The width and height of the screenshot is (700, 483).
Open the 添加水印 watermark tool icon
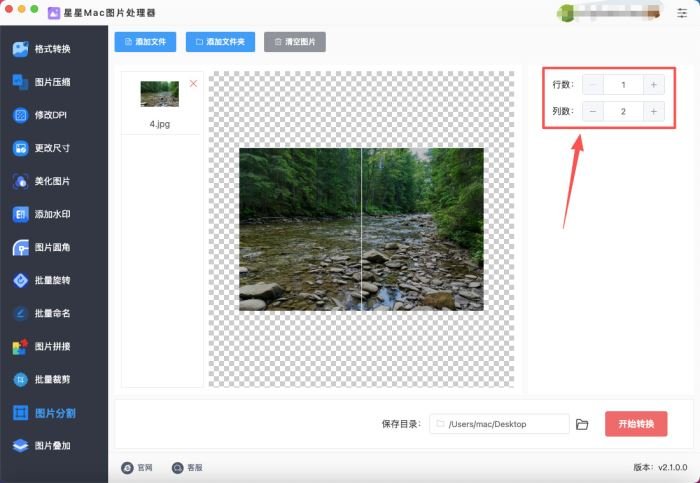click(21, 214)
